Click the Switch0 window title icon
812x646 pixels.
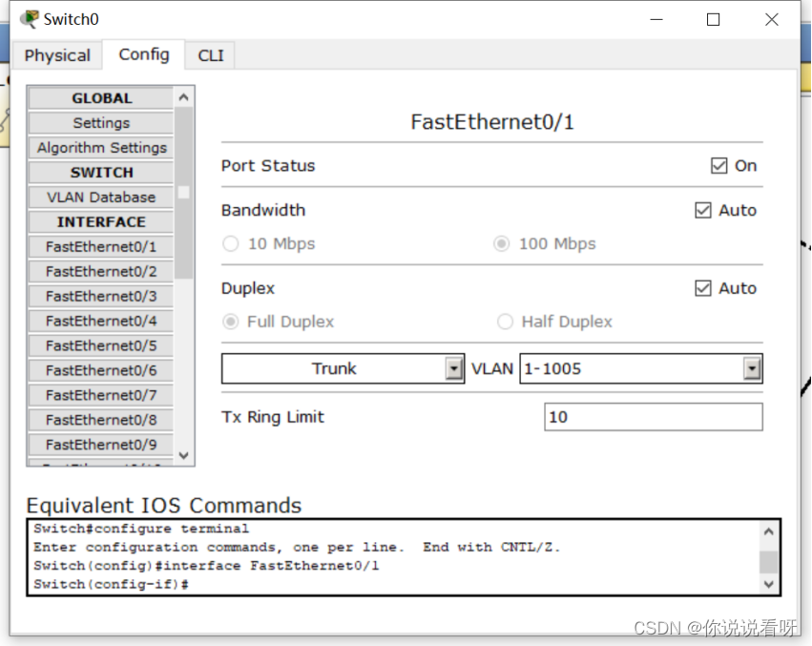click(30, 19)
